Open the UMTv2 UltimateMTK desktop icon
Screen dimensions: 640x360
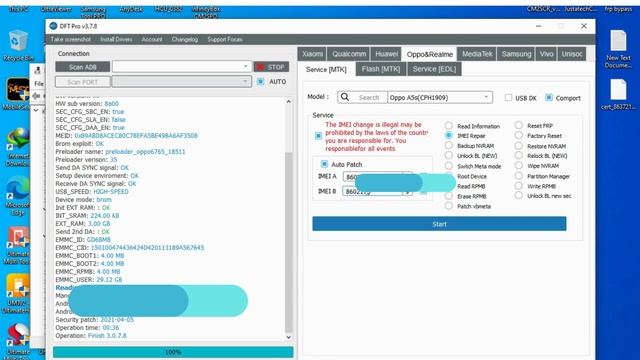(x=18, y=294)
